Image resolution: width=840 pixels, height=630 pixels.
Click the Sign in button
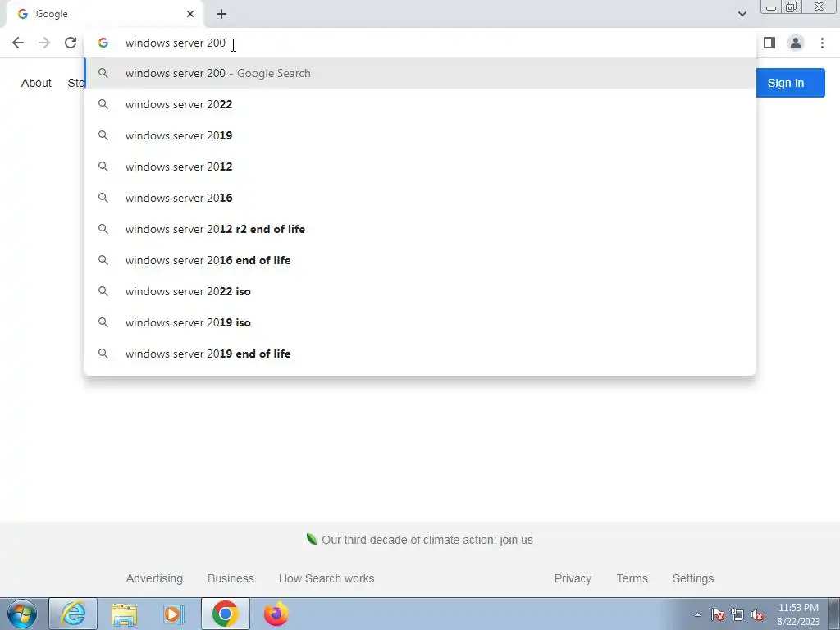(x=790, y=83)
